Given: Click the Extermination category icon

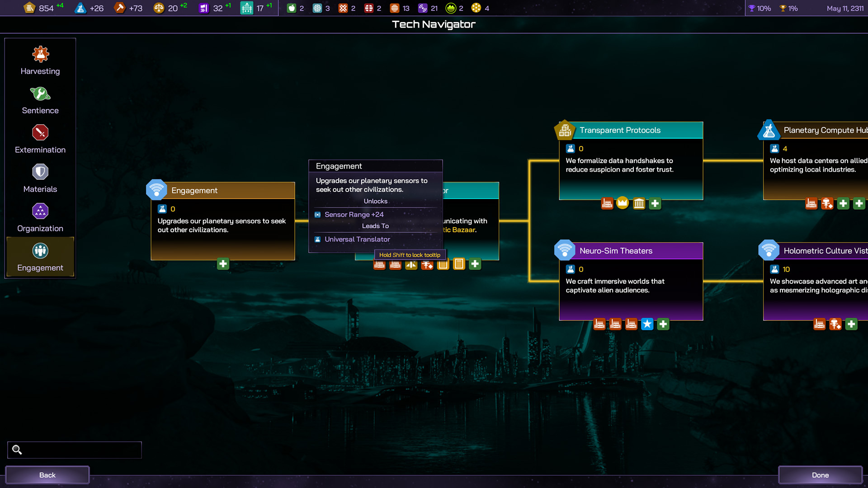Looking at the screenshot, I should 40,133.
